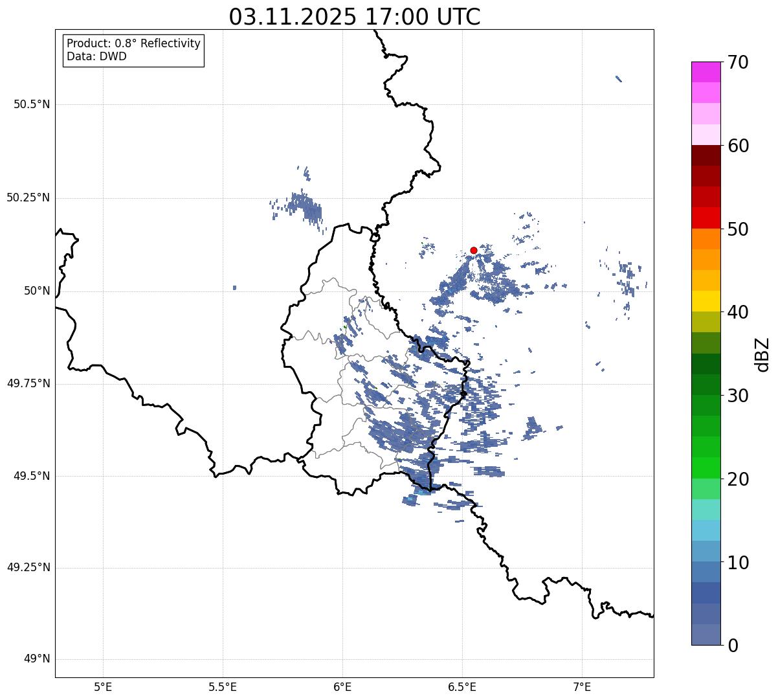Click the 49.5°N latitude tick label
The width and height of the screenshot is (778, 700).
coord(32,476)
